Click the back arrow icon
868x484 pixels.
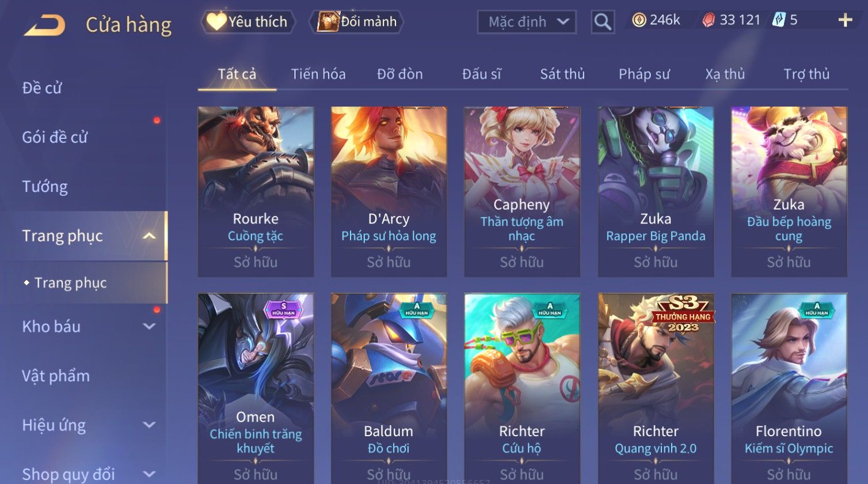pos(44,25)
